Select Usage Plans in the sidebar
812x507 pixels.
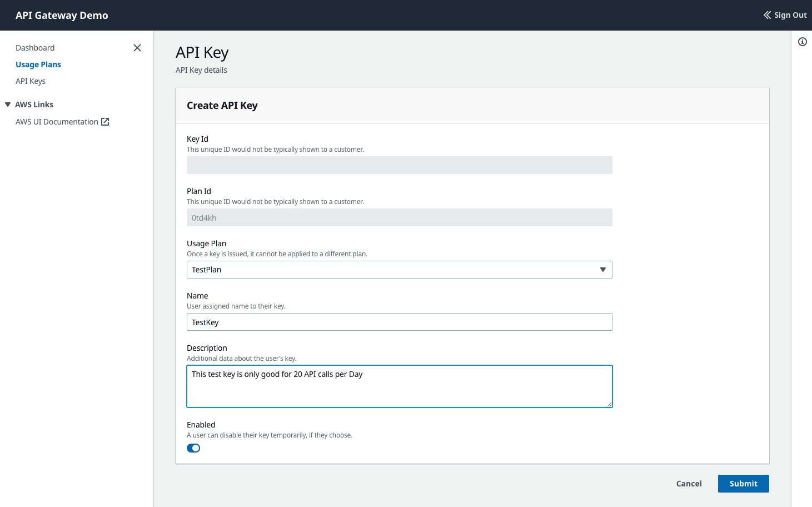click(x=38, y=64)
